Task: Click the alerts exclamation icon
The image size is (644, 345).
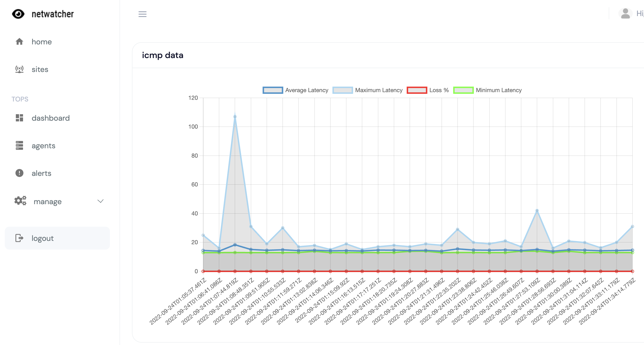Action: pyautogui.click(x=19, y=173)
